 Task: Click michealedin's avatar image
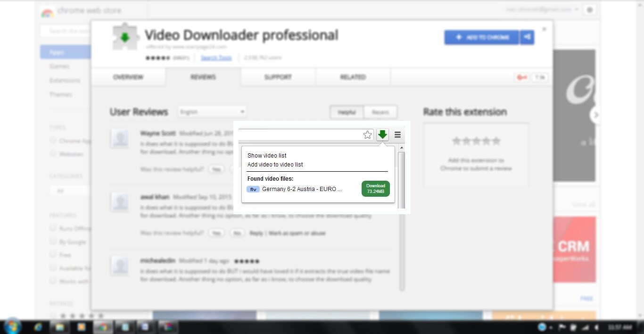point(120,266)
